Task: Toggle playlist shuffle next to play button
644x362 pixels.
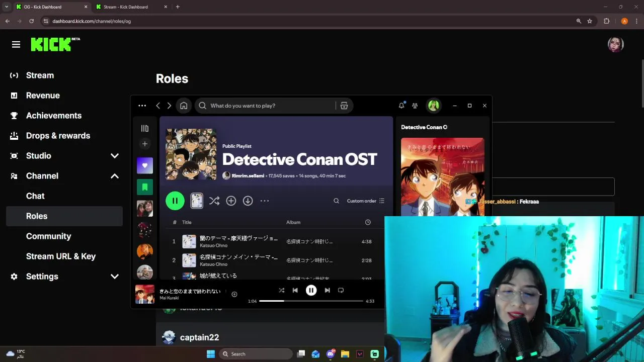Action: click(x=214, y=201)
